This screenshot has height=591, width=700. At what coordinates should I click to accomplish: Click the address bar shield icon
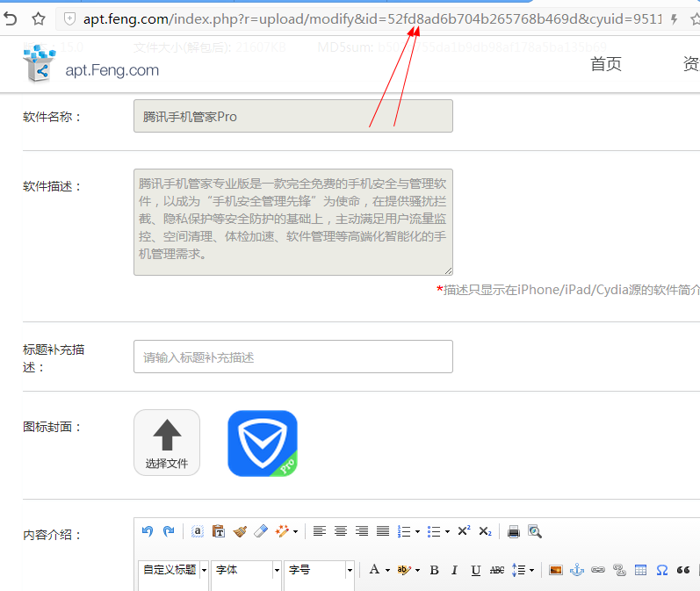pos(69,18)
